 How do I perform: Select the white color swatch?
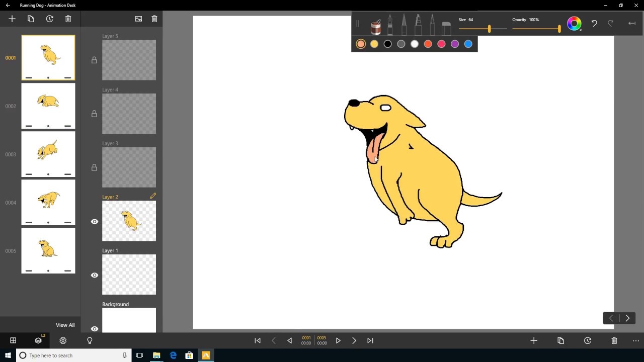point(415,44)
